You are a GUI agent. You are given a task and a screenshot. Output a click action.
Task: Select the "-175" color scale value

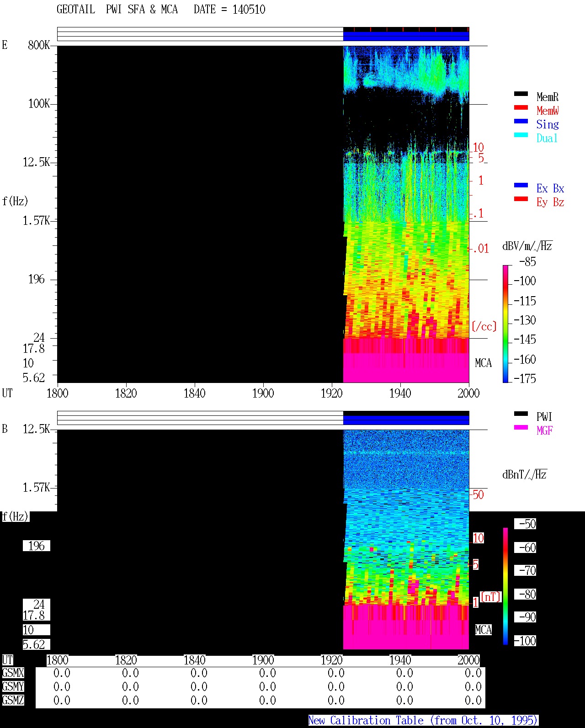click(x=525, y=378)
